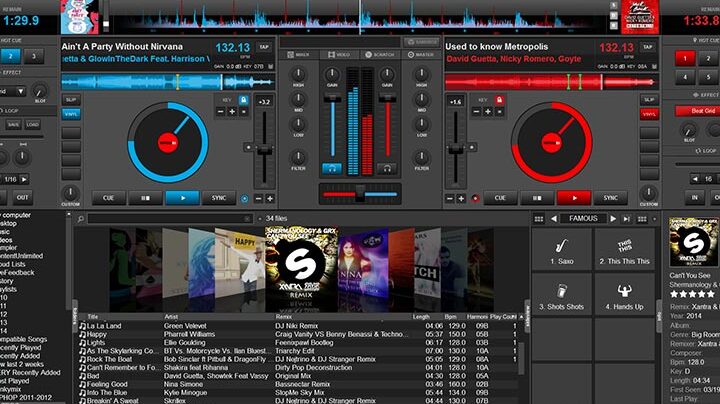Toggle left deck SYNC
The height and width of the screenshot is (404, 720).
(x=219, y=198)
